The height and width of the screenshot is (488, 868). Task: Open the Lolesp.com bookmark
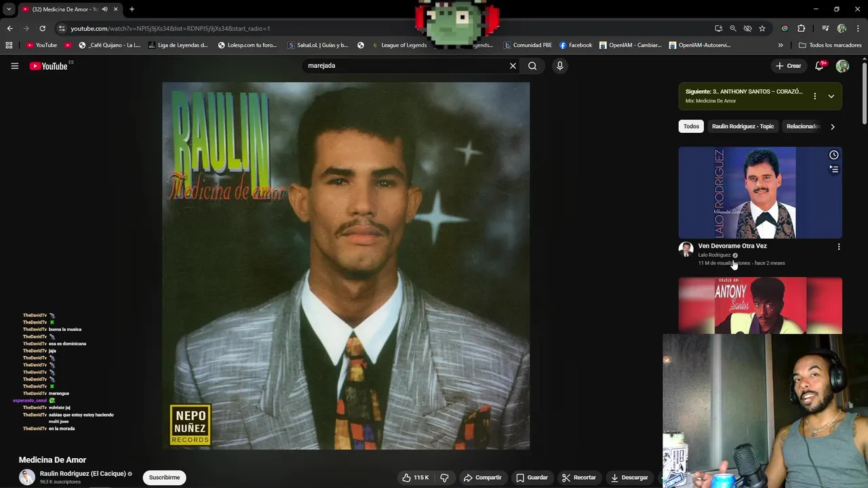click(248, 45)
